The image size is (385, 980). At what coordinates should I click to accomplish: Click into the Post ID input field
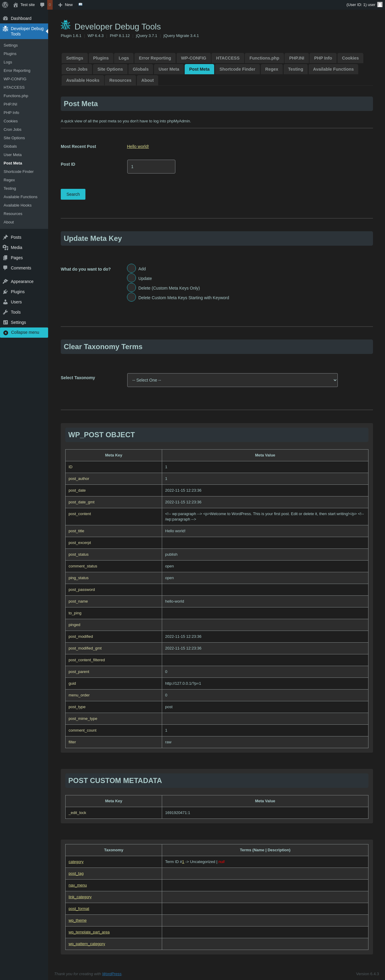point(151,167)
